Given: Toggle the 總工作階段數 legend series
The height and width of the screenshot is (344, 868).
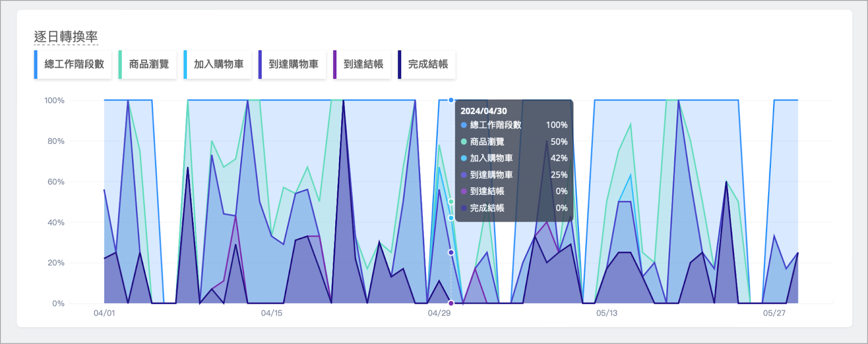Looking at the screenshot, I should 73,64.
